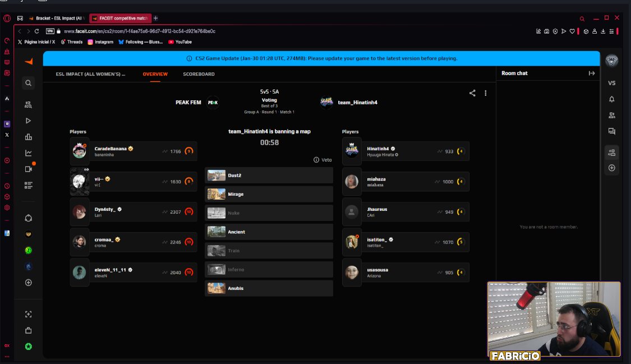Select the Ancient map row
Image resolution: width=631 pixels, height=364 pixels.
pyautogui.click(x=269, y=232)
